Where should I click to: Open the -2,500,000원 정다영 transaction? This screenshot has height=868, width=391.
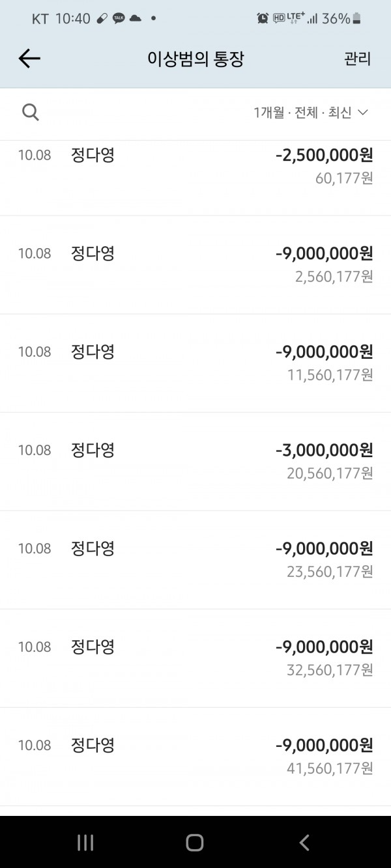195,177
